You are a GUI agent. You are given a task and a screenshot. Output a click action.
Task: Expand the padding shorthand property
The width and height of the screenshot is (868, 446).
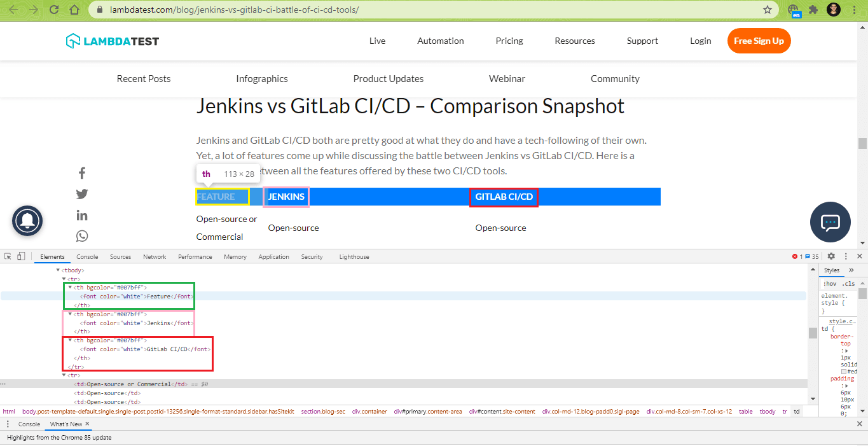pyautogui.click(x=846, y=386)
